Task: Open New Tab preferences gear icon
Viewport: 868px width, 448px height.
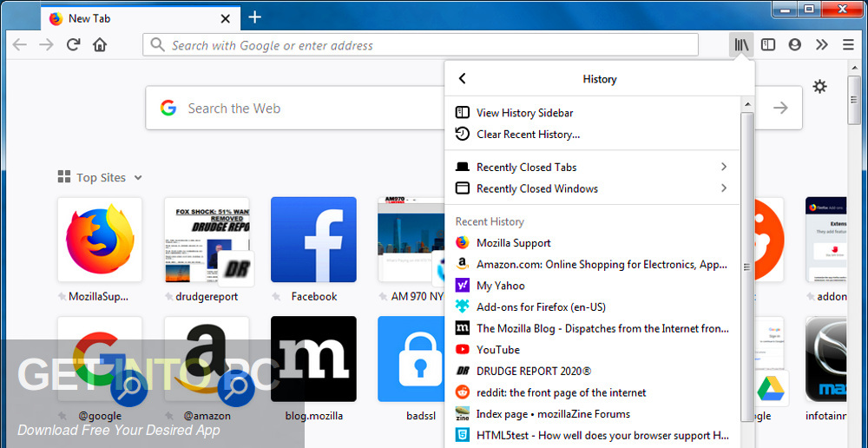Action: coord(820,87)
